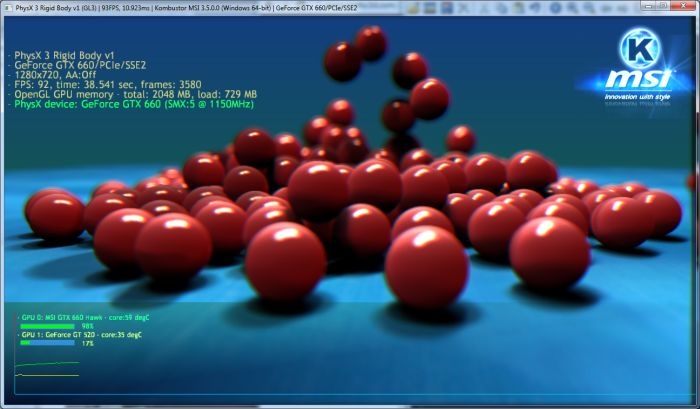
Task: Click the "1280x720, AA:Off" line
Action: [x=55, y=75]
